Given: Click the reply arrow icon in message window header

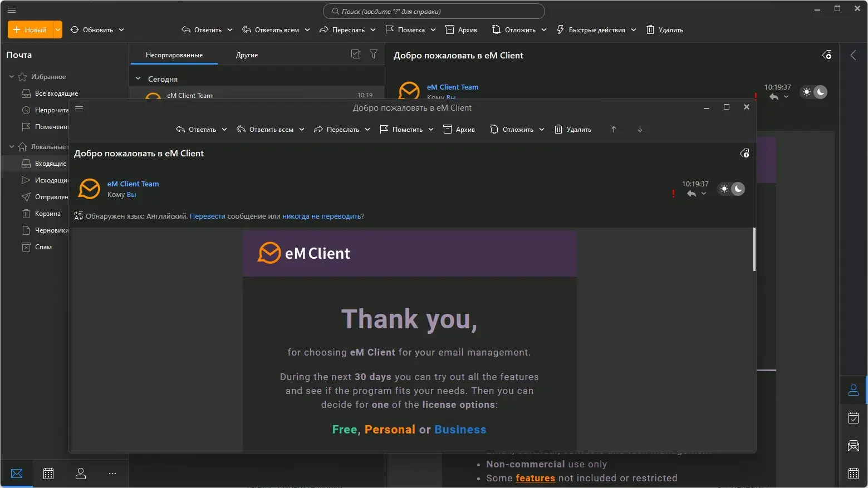Looking at the screenshot, I should [x=692, y=194].
